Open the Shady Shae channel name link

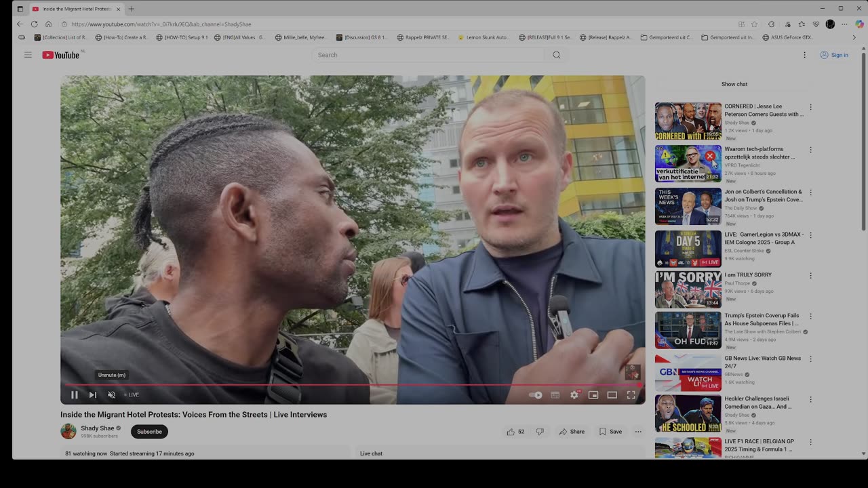pos(98,428)
